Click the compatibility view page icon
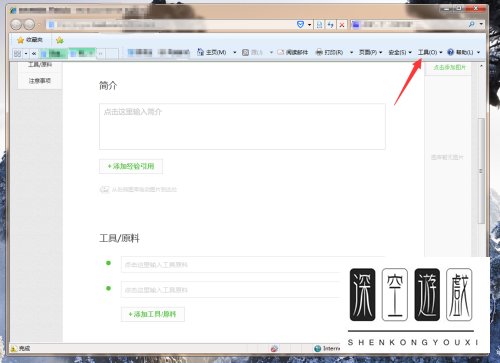This screenshot has width=500, height=363. [x=319, y=25]
